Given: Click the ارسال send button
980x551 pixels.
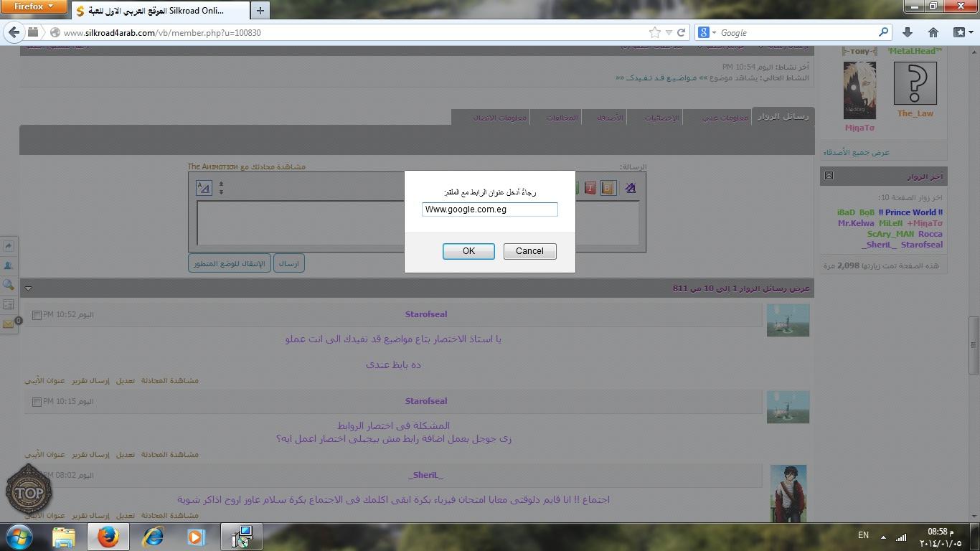Looking at the screenshot, I should tap(288, 263).
